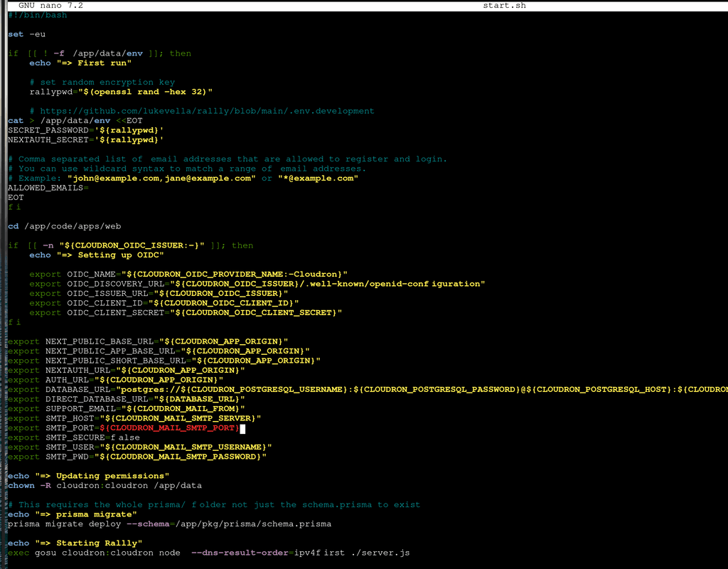Click the "set -eu" line

tap(28, 34)
